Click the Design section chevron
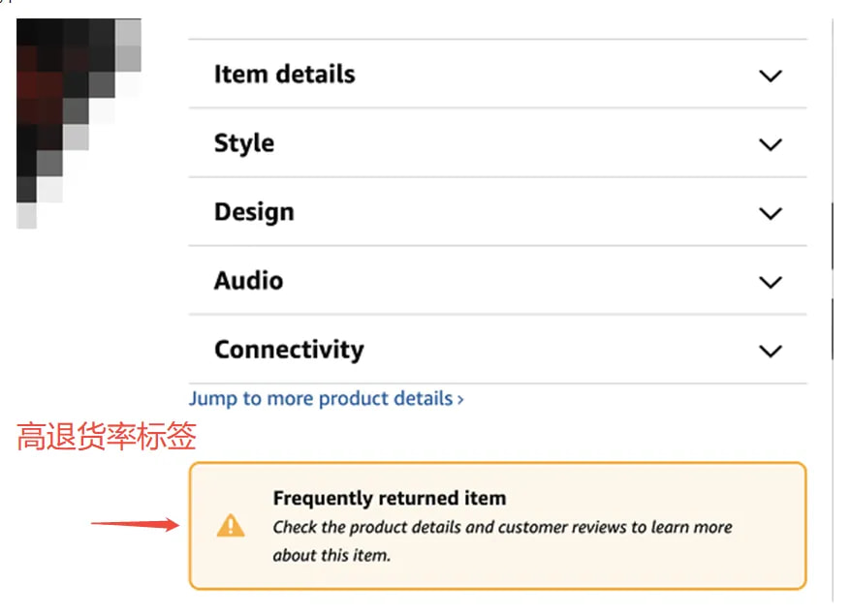 point(771,213)
